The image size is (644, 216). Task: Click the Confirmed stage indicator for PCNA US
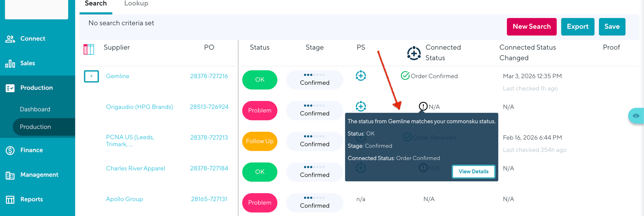coord(315,141)
